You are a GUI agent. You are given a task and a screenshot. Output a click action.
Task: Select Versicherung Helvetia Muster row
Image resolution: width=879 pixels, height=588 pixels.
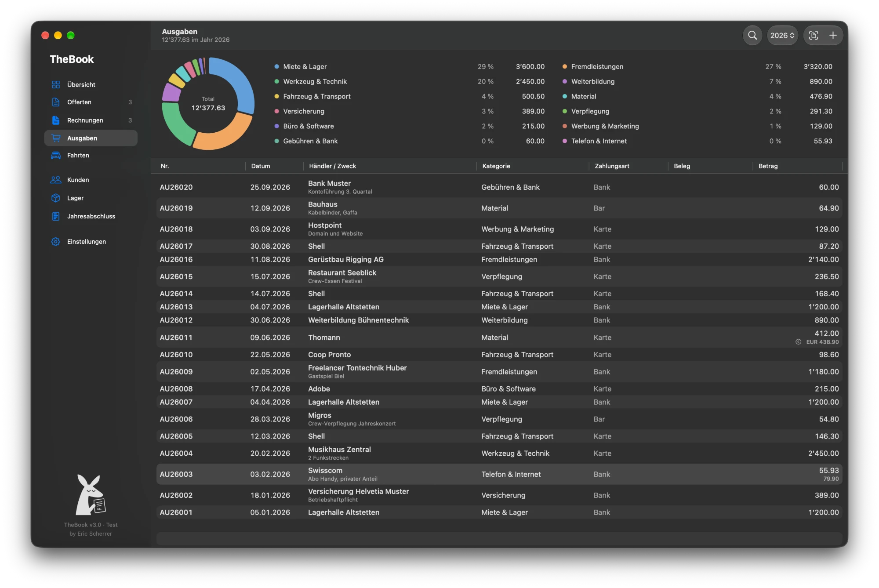499,495
